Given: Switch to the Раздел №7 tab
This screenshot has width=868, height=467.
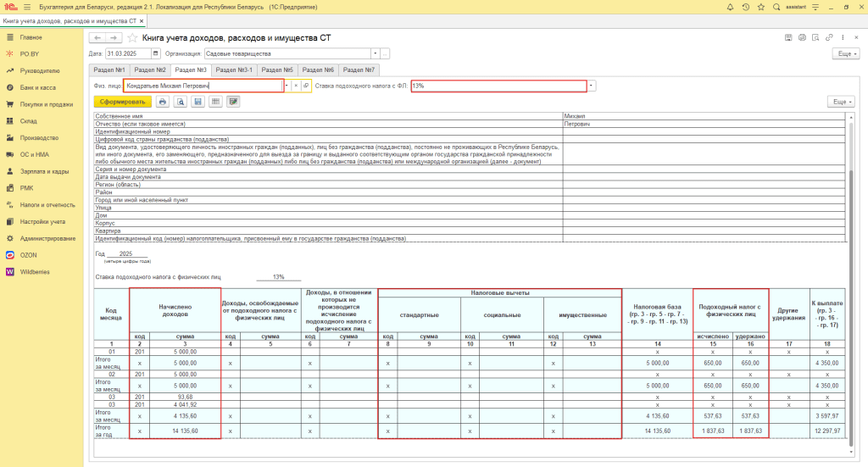Looking at the screenshot, I should coord(359,69).
